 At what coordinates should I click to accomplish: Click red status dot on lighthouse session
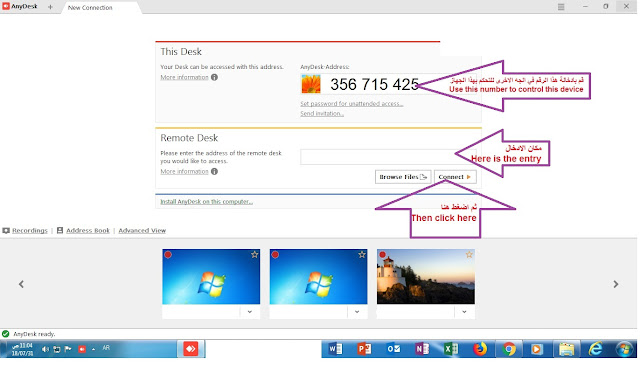[382, 255]
